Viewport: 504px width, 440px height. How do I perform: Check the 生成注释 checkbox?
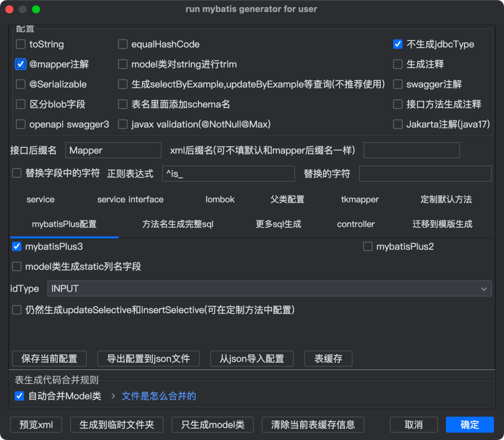[x=398, y=64]
